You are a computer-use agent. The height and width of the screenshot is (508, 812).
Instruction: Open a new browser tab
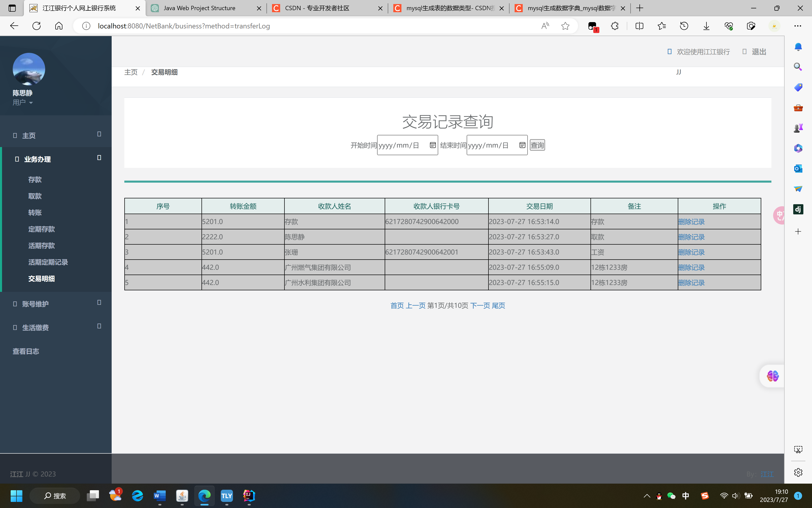(x=639, y=8)
